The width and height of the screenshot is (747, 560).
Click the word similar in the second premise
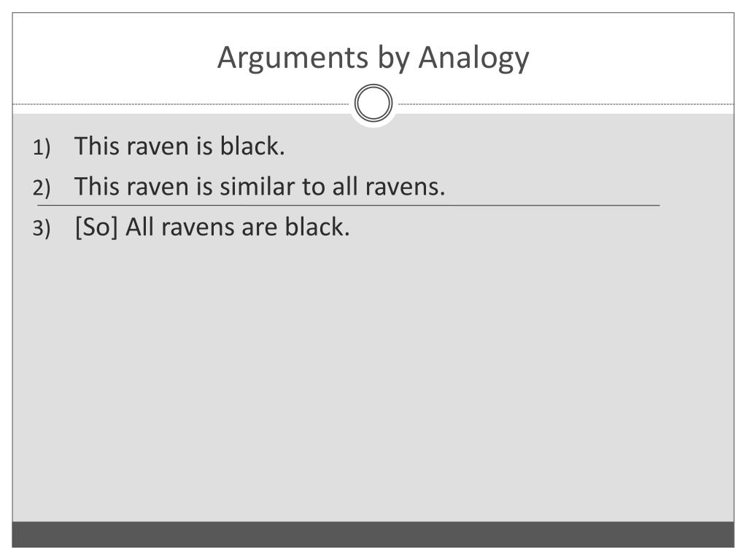tap(258, 186)
